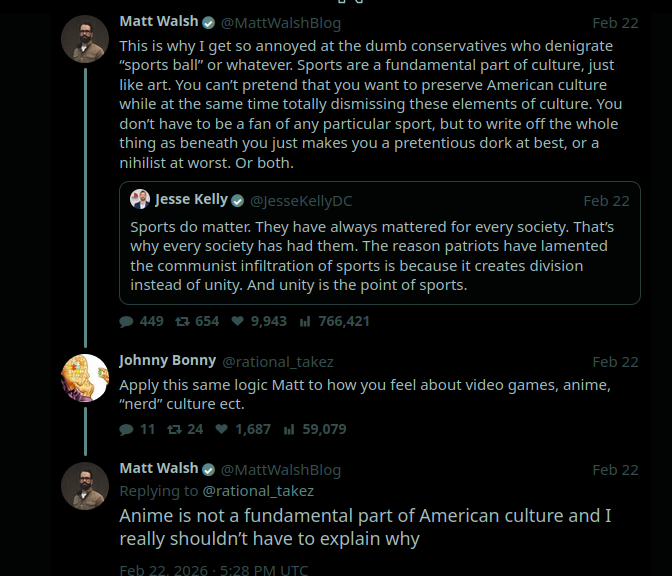672x576 pixels.
Task: View analytics of Johnny Bonny's 59,079 views
Action: 289,429
